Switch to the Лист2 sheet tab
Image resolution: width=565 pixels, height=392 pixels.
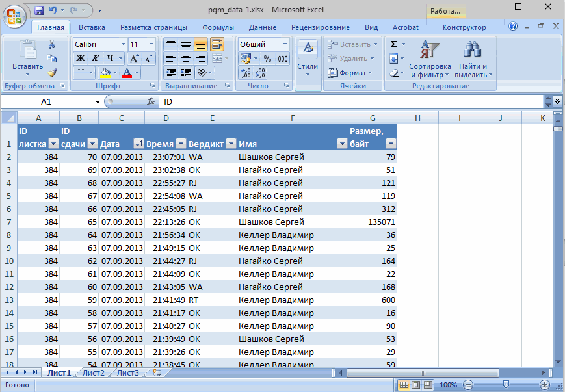[94, 372]
